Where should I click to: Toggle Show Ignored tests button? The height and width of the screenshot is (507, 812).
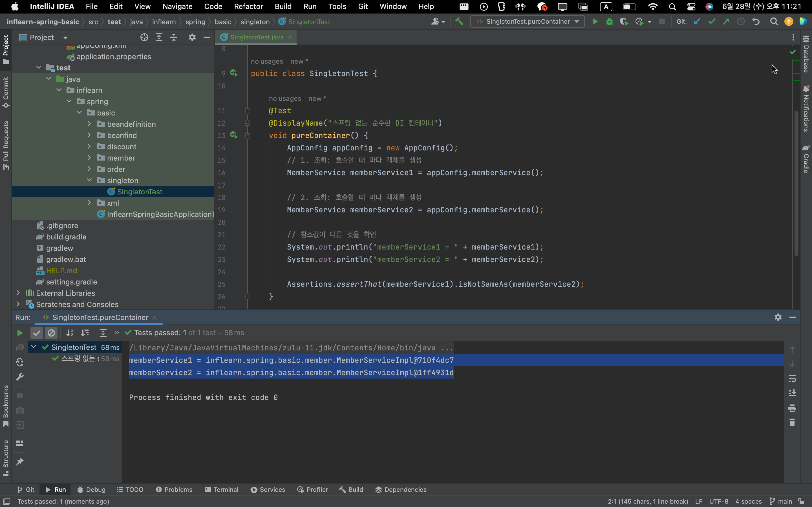click(51, 333)
